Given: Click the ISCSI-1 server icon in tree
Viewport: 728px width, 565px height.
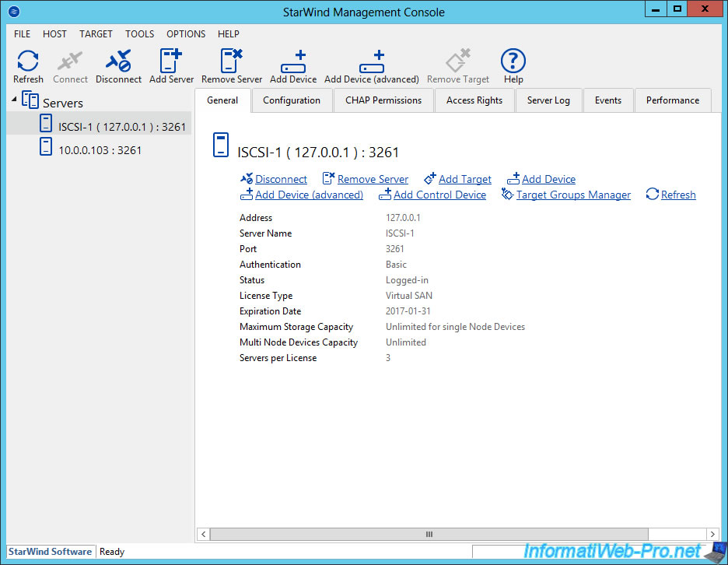Looking at the screenshot, I should (45, 124).
